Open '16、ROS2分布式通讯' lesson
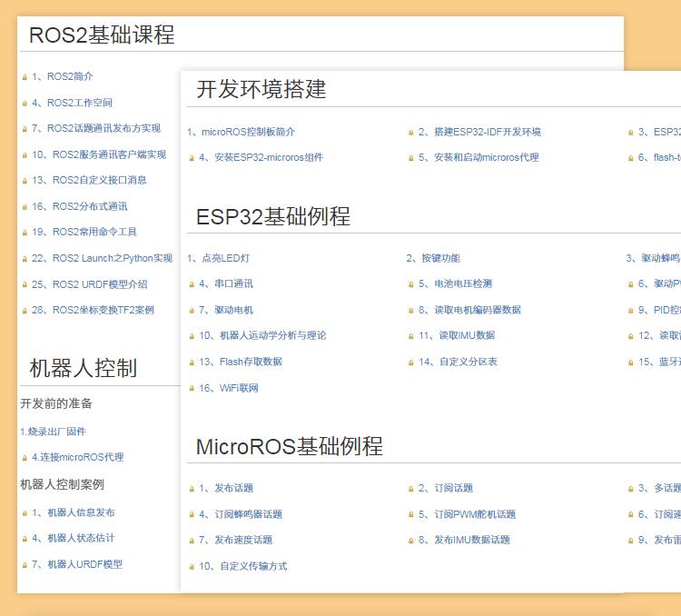Image resolution: width=681 pixels, height=616 pixels. tap(80, 206)
